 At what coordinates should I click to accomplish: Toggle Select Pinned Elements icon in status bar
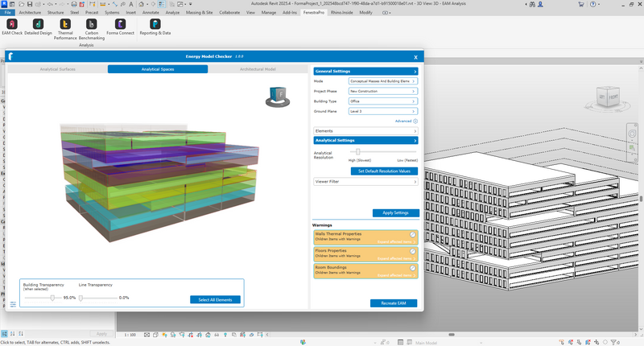pos(579,342)
